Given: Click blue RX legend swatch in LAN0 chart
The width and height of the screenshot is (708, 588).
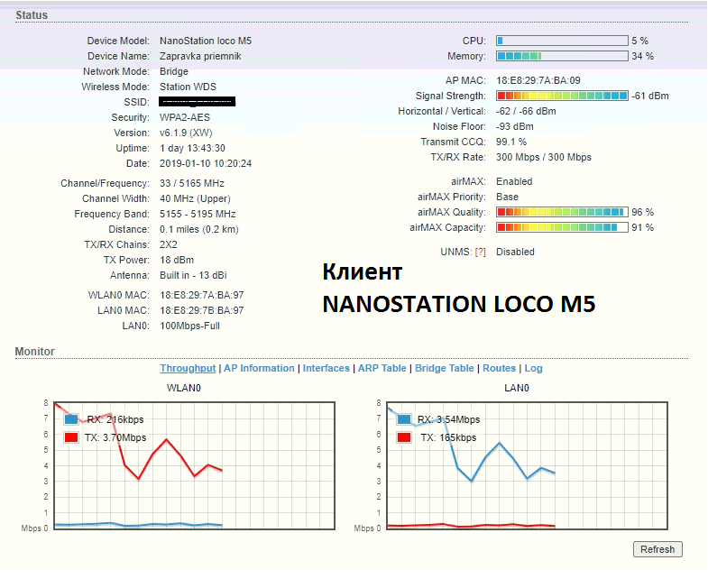Looking at the screenshot, I should (x=404, y=419).
